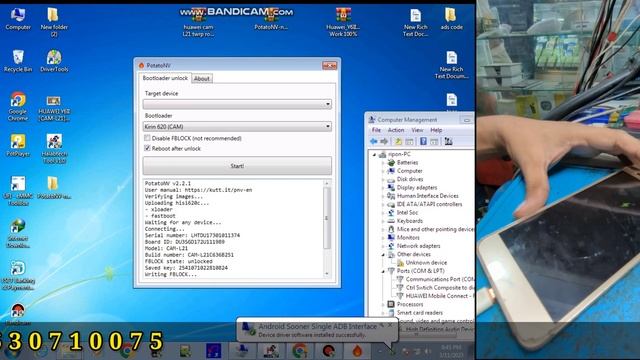Screen dimensions: 640x360
Task: Click Help icon in Computer Management toolbar
Action: 423,141
